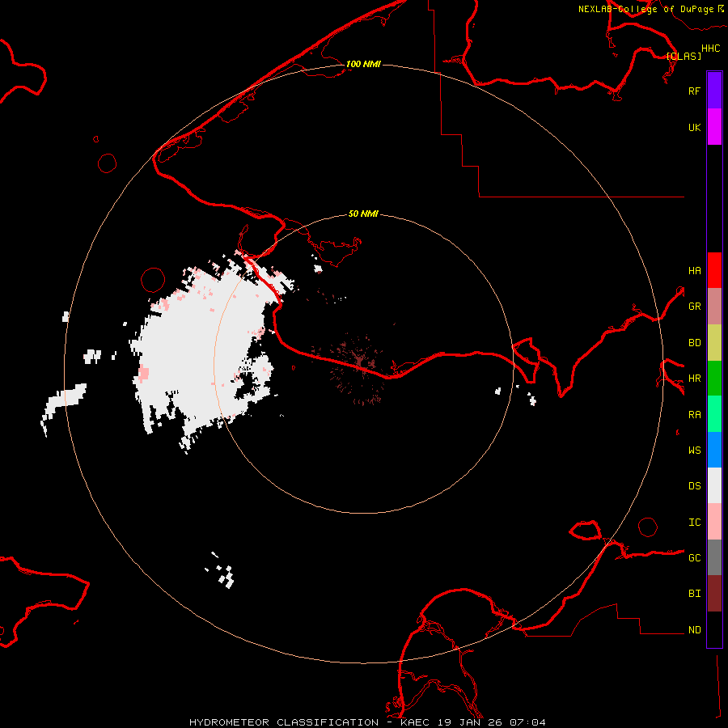
Task: Click the HHC product code label
Action: pyautogui.click(x=710, y=49)
